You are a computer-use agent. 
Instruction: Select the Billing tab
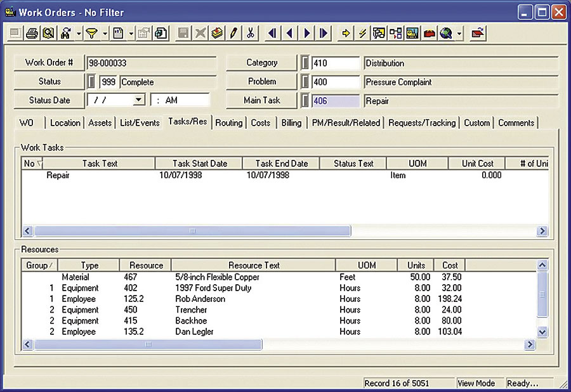292,123
